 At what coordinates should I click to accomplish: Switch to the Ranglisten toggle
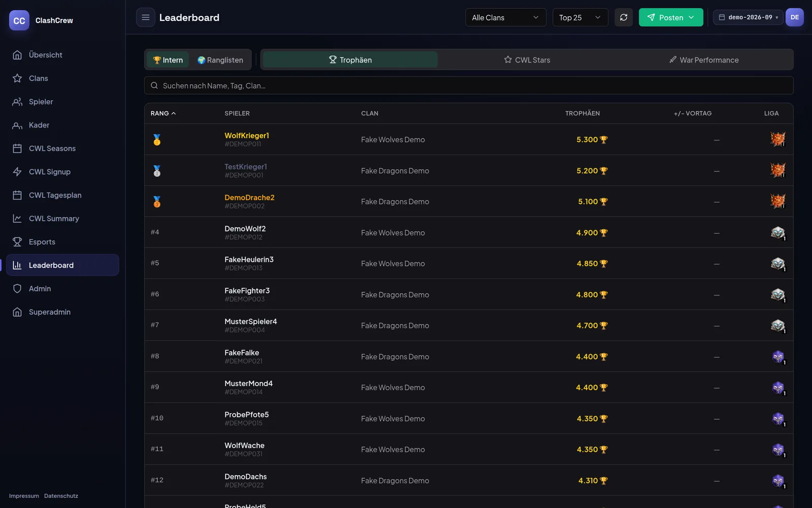pos(220,60)
